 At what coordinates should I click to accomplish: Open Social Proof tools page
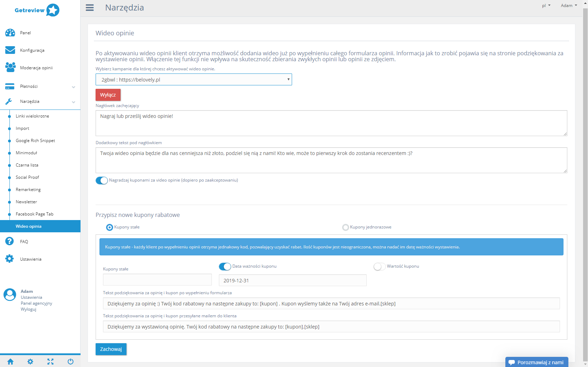27,177
